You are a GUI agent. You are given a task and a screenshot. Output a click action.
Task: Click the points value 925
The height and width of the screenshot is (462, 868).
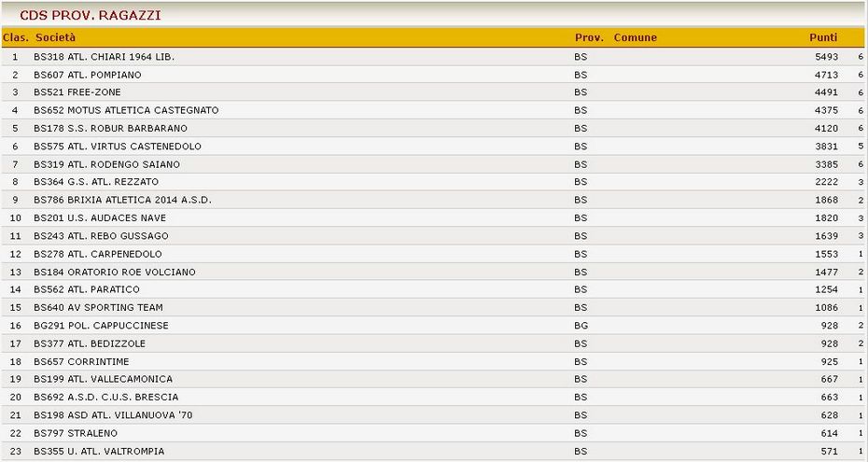pyautogui.click(x=830, y=361)
